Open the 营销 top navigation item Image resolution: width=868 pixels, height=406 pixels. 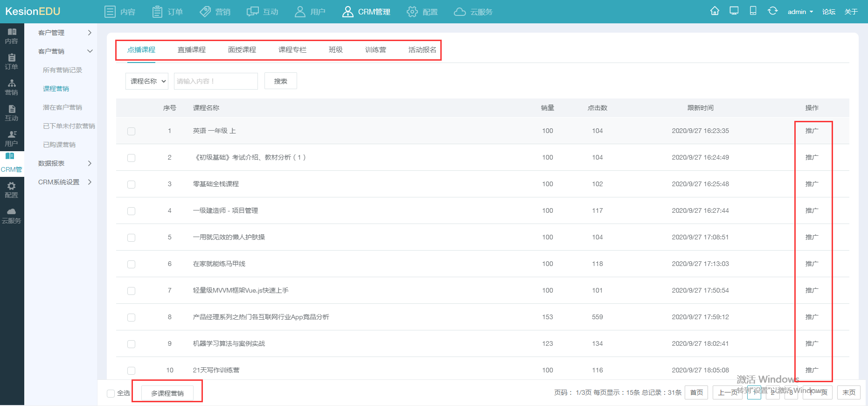tap(215, 12)
